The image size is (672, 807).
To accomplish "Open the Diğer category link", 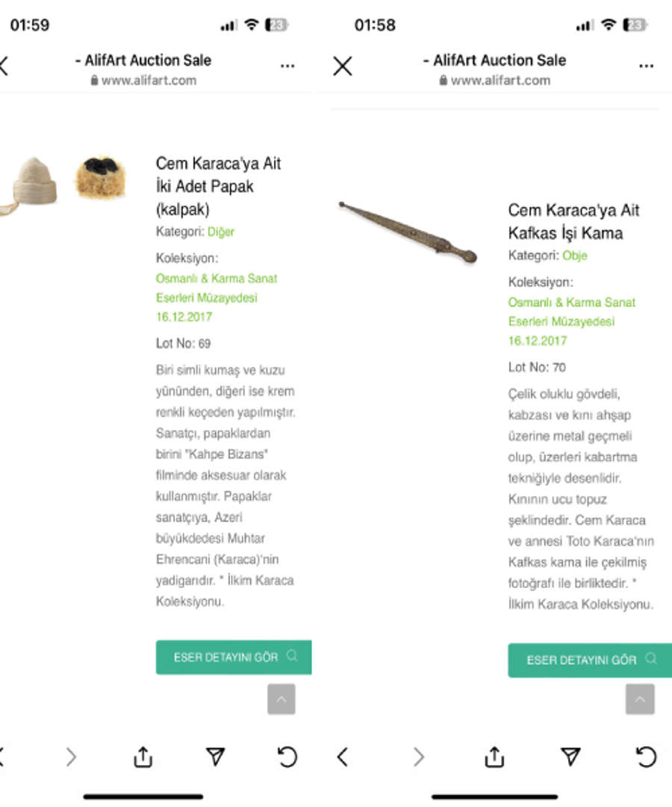I will coord(221,232).
